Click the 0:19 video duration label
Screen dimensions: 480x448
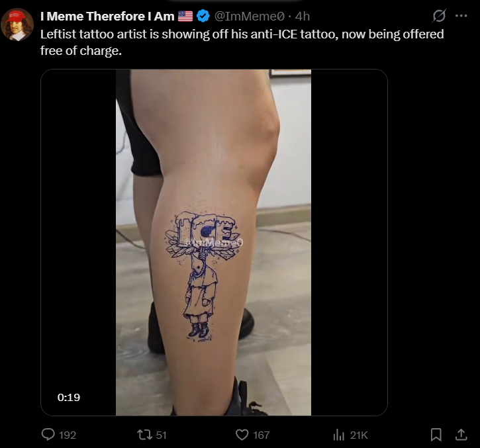click(x=69, y=397)
